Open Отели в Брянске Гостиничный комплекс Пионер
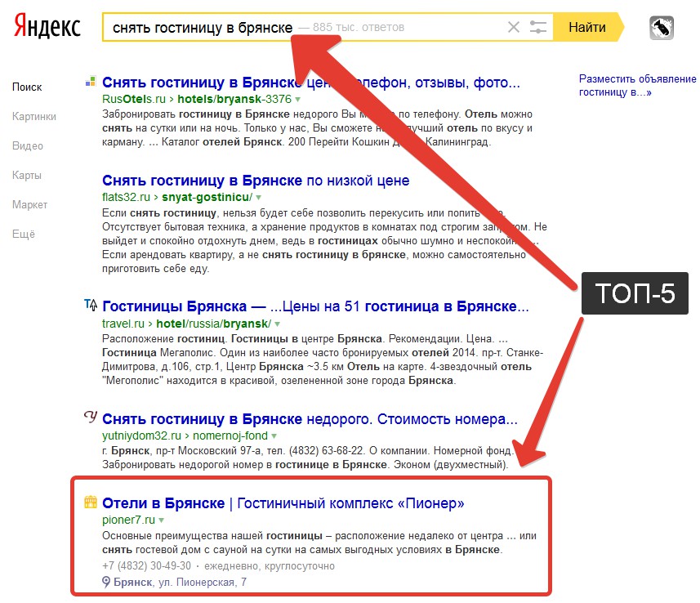This screenshot has width=700, height=603. pyautogui.click(x=283, y=503)
